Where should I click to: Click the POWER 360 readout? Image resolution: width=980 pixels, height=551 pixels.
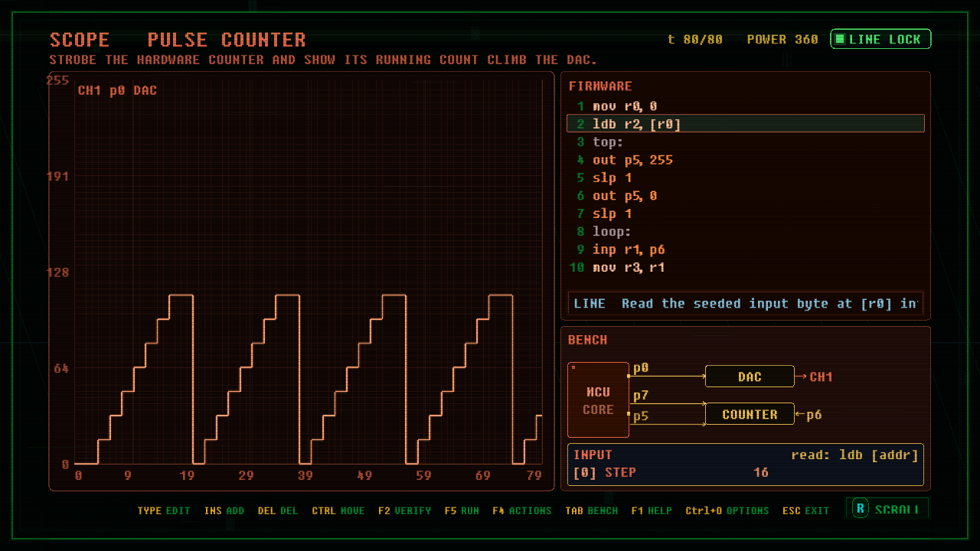point(782,39)
